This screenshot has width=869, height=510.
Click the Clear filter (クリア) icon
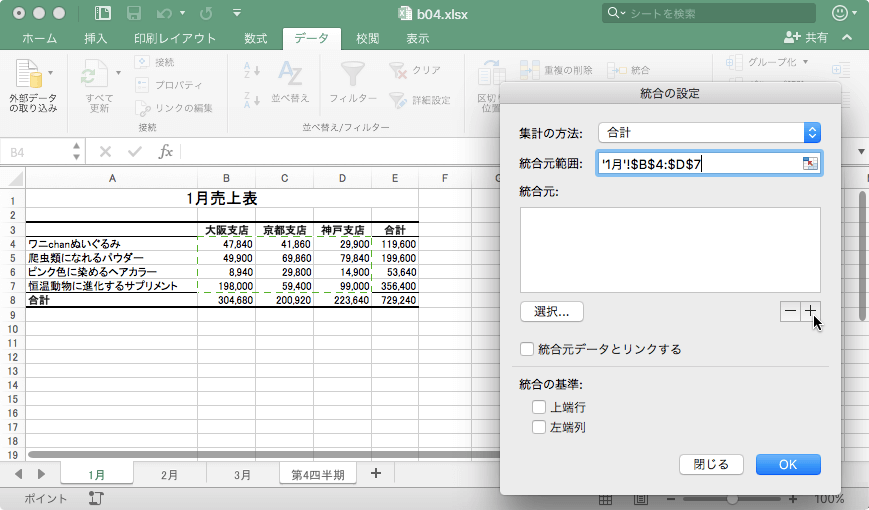(398, 70)
